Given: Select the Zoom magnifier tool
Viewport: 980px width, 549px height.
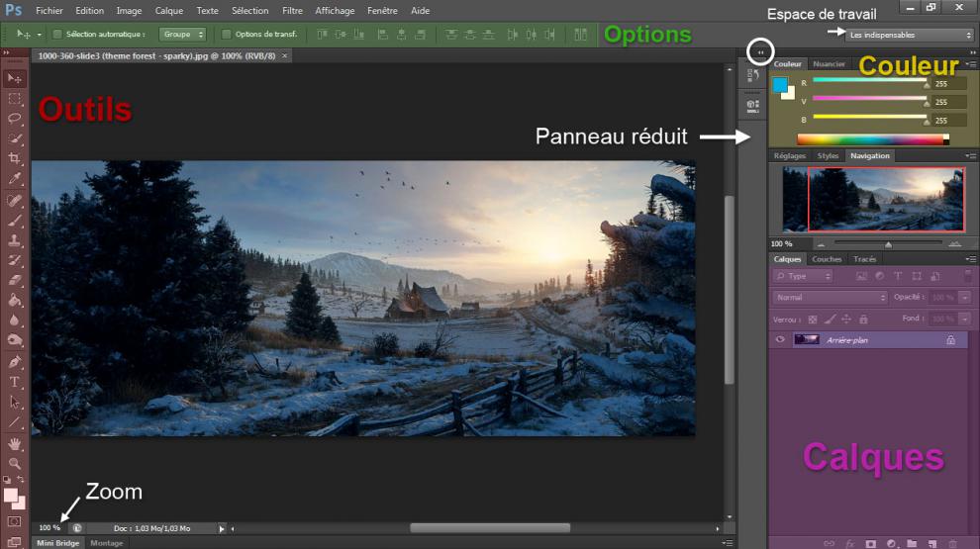Looking at the screenshot, I should pyautogui.click(x=15, y=464).
